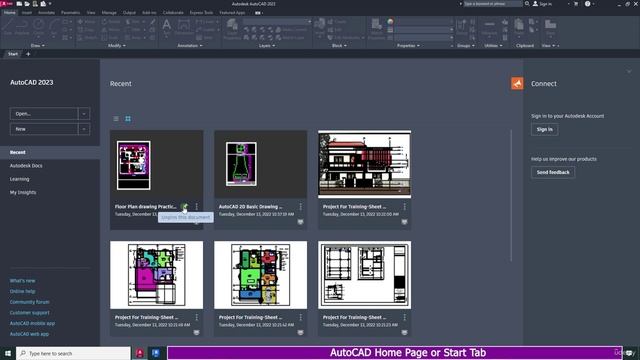Click the Windows Start button on taskbar
The height and width of the screenshot is (360, 640).
pos(8,353)
